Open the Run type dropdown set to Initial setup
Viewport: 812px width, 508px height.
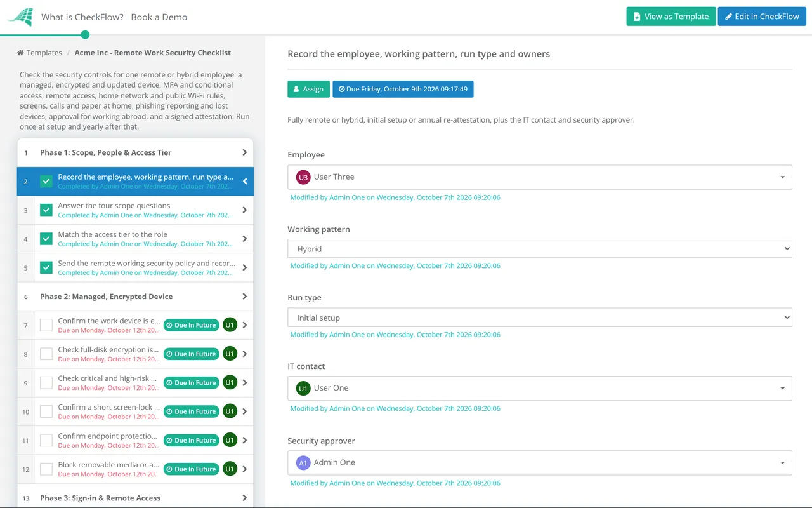(540, 317)
